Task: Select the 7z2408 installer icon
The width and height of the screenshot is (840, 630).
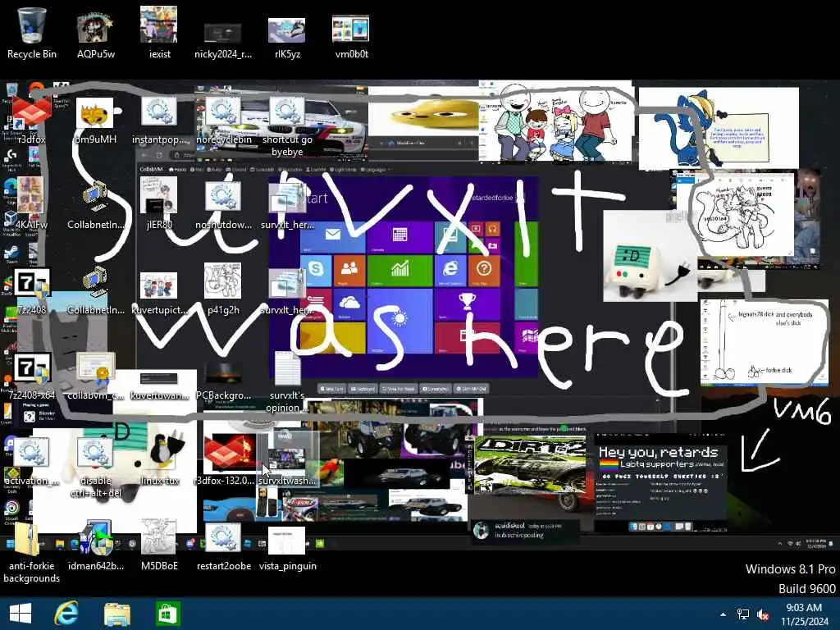Action: 32,290
